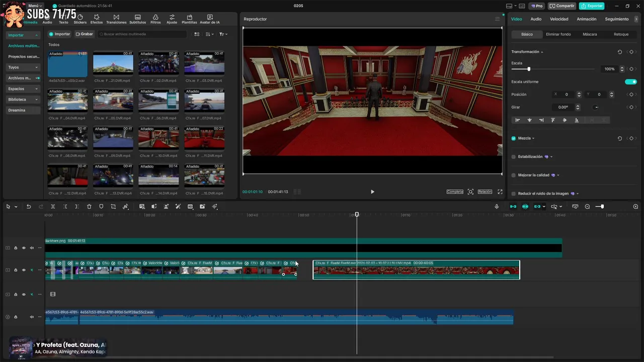Viewport: 644px width, 362px height.
Task: Click the Grabar button
Action: point(85,34)
